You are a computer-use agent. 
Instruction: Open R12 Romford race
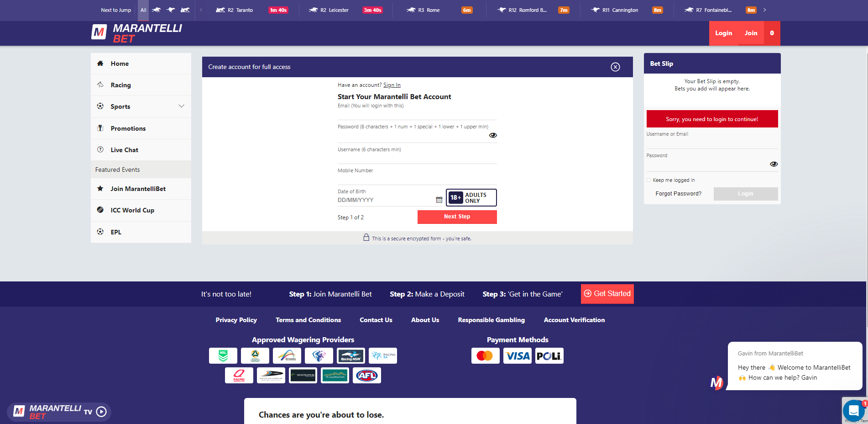tap(533, 10)
